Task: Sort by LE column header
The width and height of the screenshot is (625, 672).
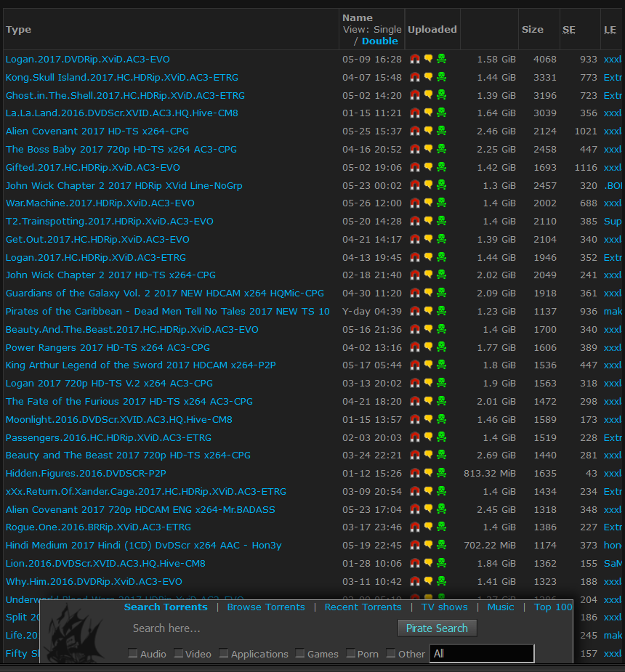Action: tap(610, 30)
